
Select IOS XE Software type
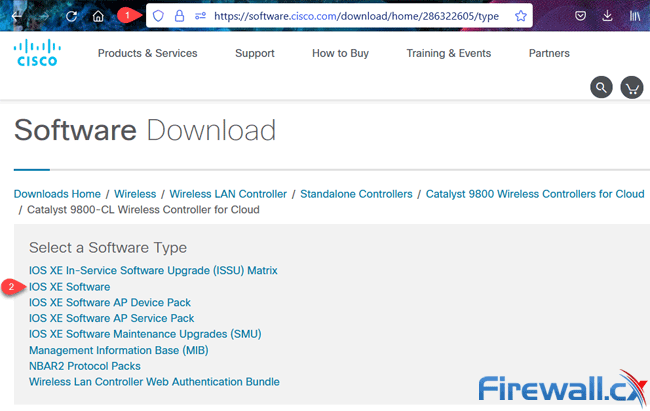click(x=70, y=287)
